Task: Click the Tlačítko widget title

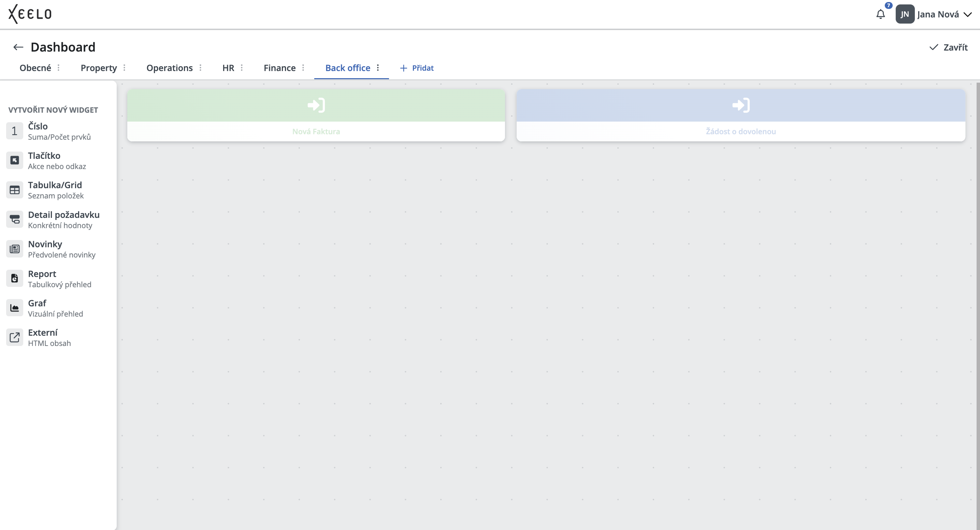Action: click(x=44, y=155)
